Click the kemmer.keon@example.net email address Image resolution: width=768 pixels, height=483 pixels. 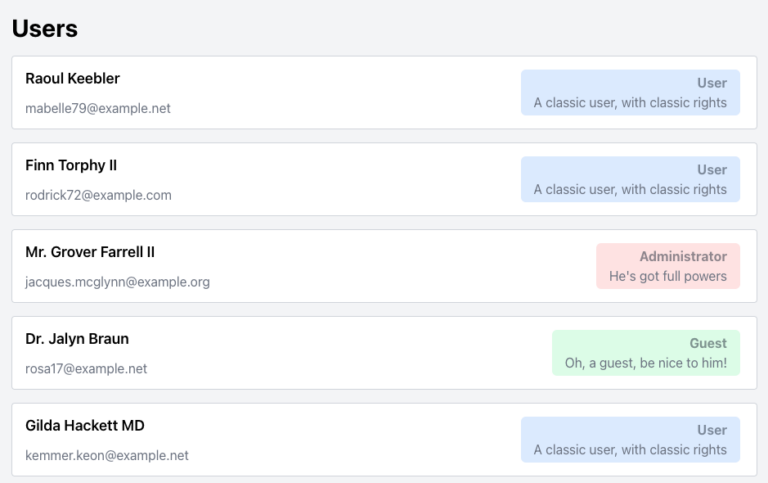pos(107,456)
